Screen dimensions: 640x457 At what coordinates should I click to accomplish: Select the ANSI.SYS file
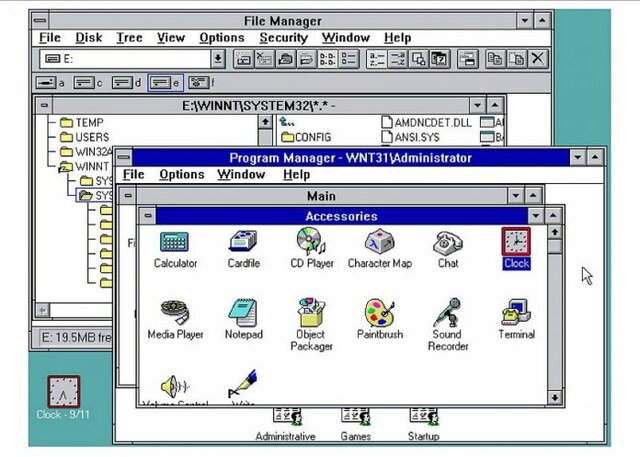click(x=410, y=137)
